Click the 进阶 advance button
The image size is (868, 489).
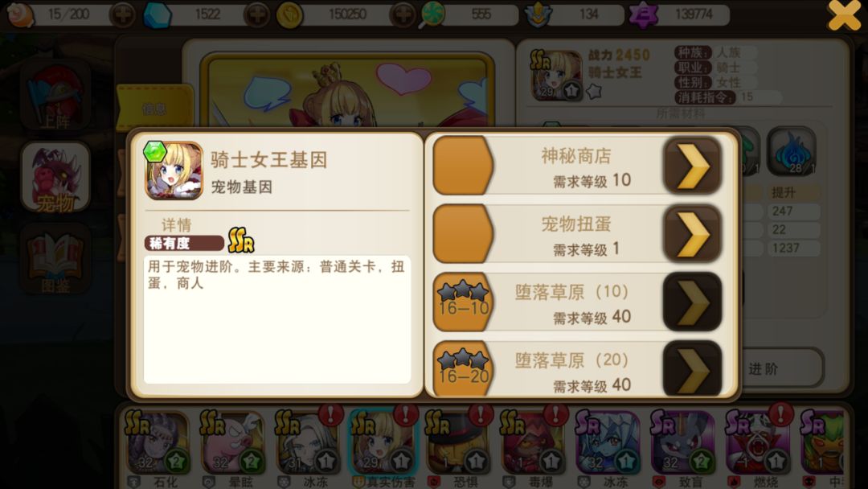coord(782,368)
